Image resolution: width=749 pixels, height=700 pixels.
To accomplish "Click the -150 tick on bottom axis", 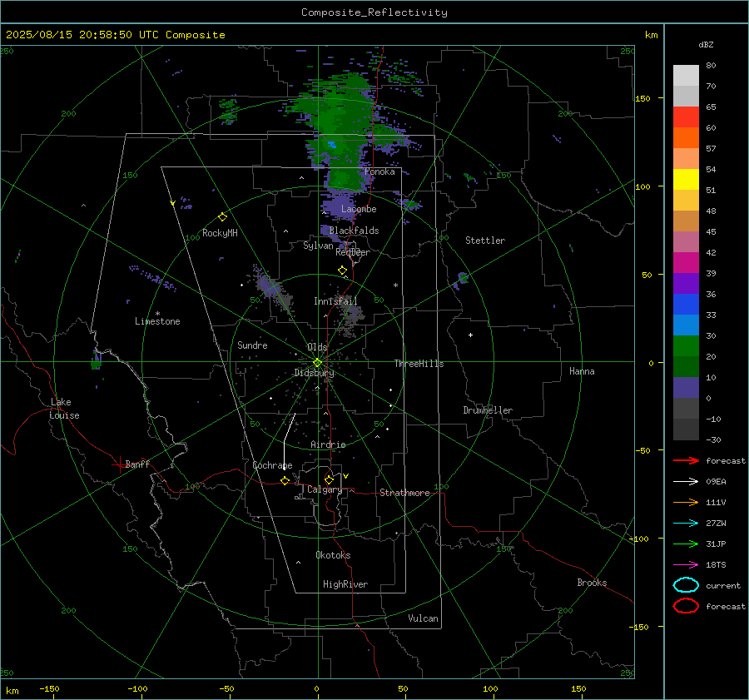I will (49, 688).
